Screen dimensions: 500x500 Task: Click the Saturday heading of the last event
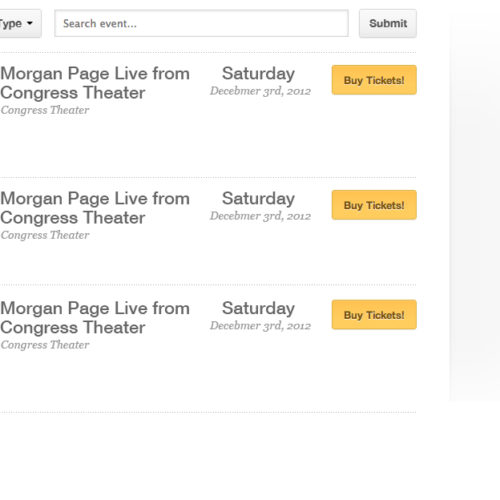click(x=258, y=308)
